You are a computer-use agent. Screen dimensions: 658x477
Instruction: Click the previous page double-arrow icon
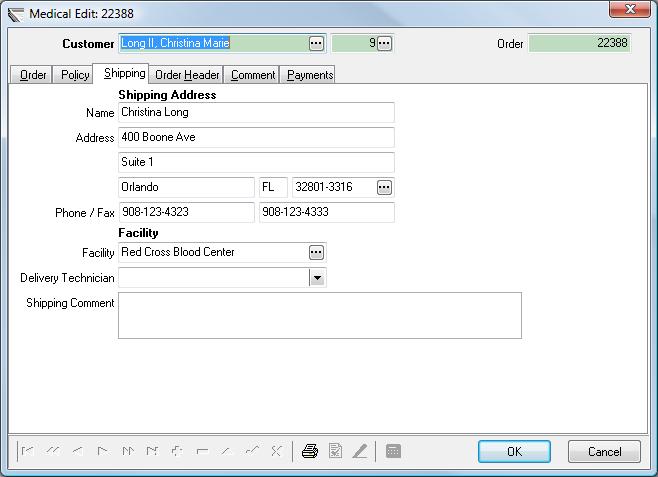53,451
